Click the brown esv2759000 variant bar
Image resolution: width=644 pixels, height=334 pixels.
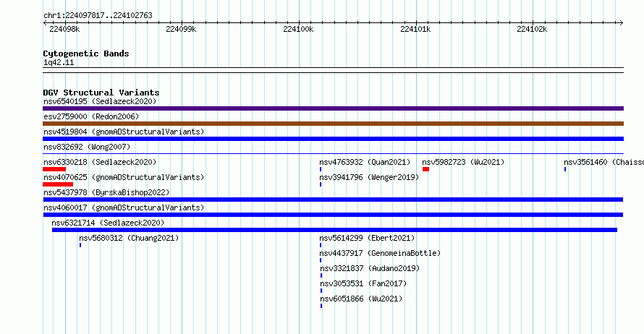pos(333,124)
